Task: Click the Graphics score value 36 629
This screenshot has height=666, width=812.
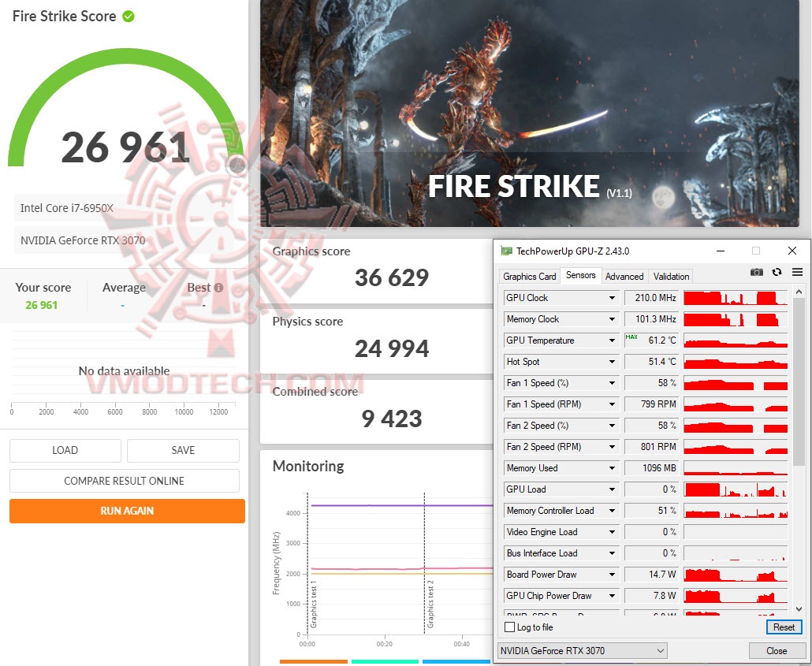Action: [392, 277]
